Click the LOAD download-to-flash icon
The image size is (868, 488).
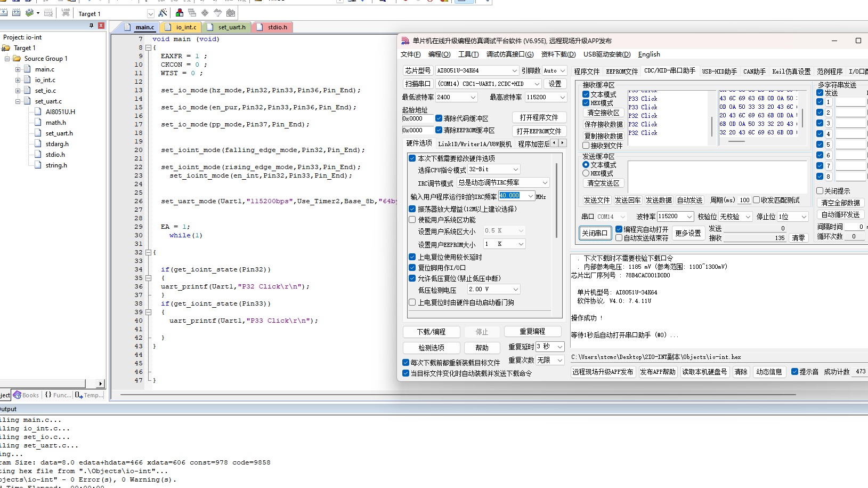pos(66,13)
